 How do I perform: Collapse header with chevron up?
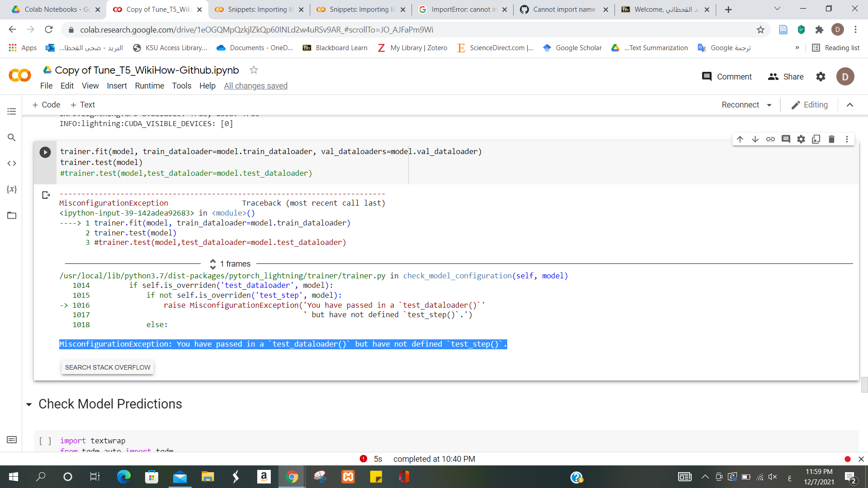[x=849, y=105]
